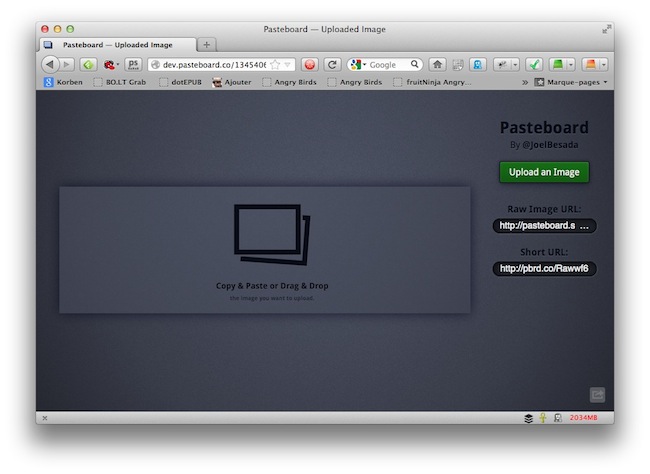This screenshot has width=650, height=474.
Task: Open the orange box icon dropdown arrow
Action: click(x=604, y=65)
